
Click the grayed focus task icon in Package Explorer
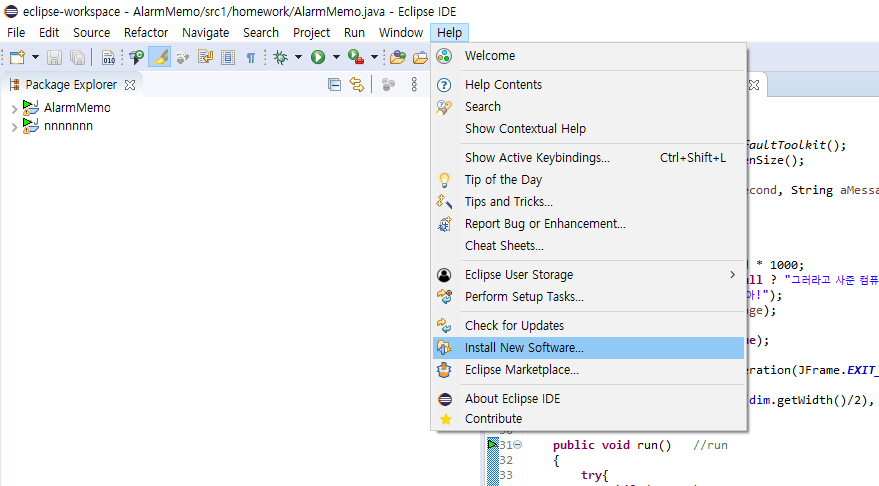pyautogui.click(x=388, y=85)
